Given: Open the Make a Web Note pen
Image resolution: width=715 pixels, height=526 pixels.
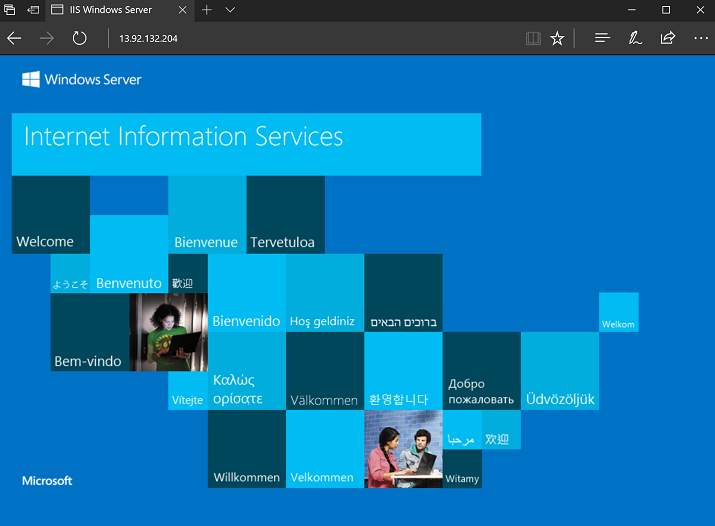Looking at the screenshot, I should click(635, 38).
